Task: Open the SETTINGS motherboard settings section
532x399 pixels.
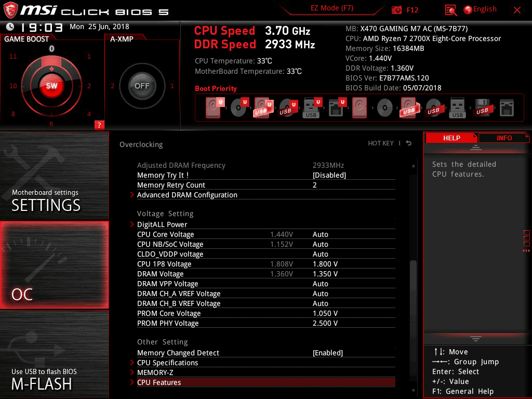Action: click(54, 176)
